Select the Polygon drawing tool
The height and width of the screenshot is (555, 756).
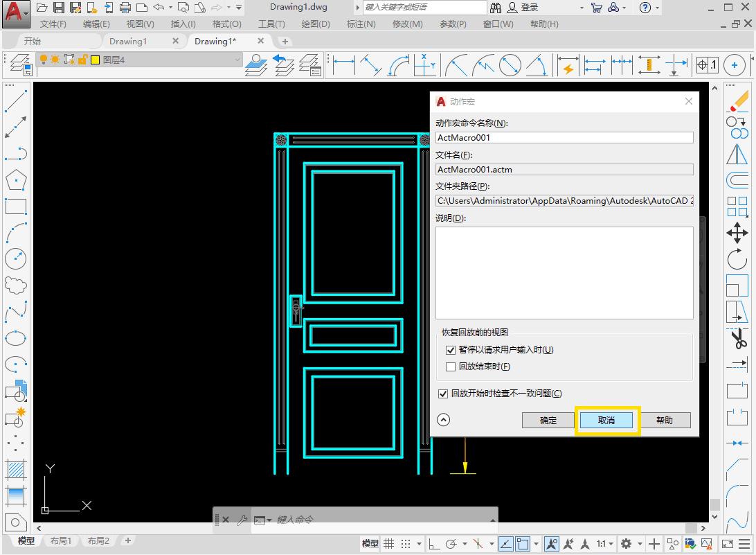click(15, 180)
